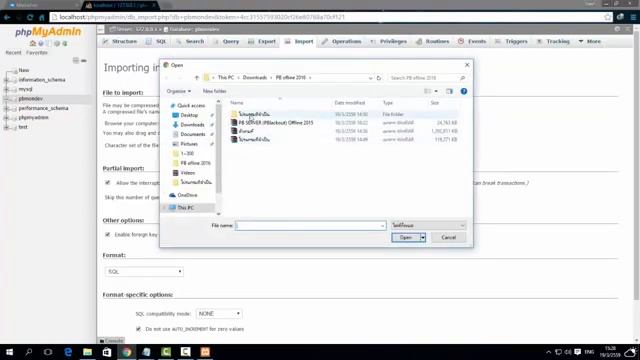Toggle AUTO_INCREMENT for zero values checkbox
This screenshot has width=640, height=360.
[x=139, y=329]
